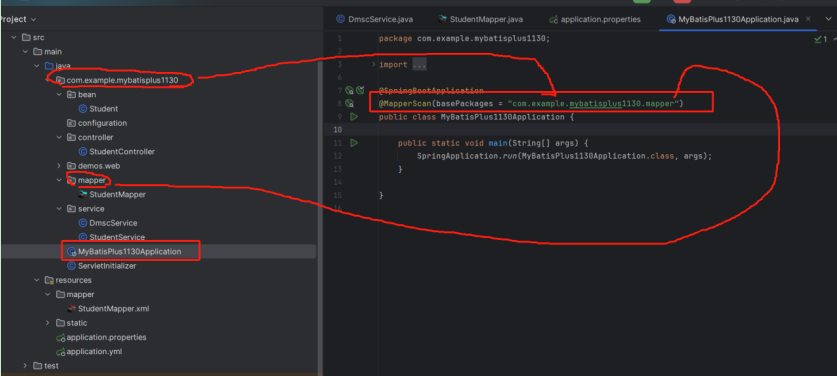Click the configuration package folder icon
Viewport: 837px width, 376px height.
point(71,123)
